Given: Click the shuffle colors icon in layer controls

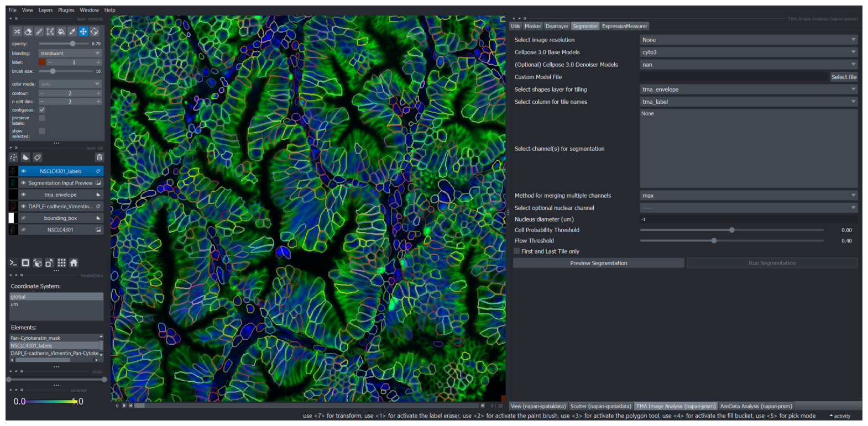Looking at the screenshot, I should point(17,31).
